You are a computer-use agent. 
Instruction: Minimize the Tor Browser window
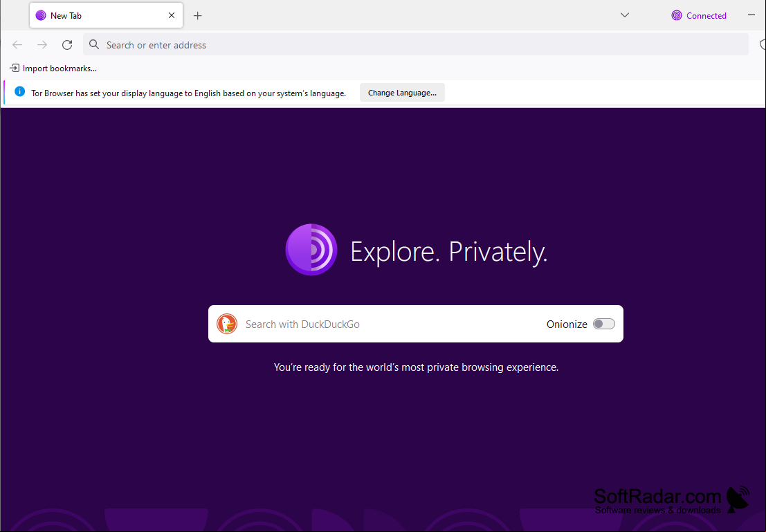point(751,15)
